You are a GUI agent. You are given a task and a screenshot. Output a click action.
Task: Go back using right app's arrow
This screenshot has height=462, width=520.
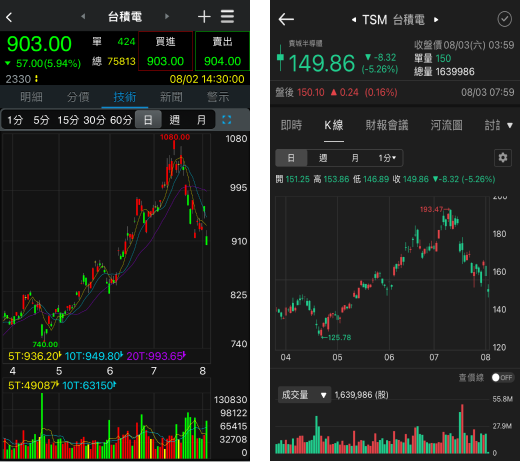point(286,19)
